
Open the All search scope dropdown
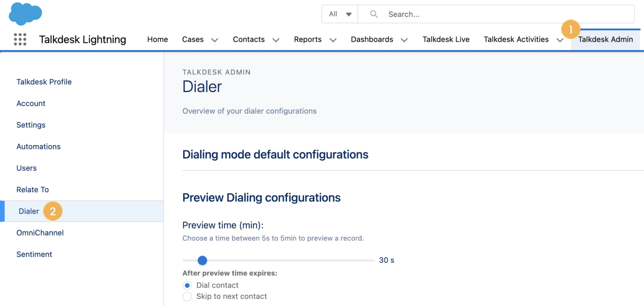(340, 14)
